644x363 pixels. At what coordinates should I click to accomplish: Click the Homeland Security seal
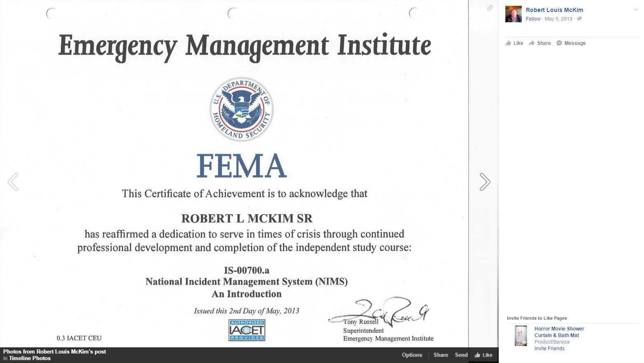[242, 109]
